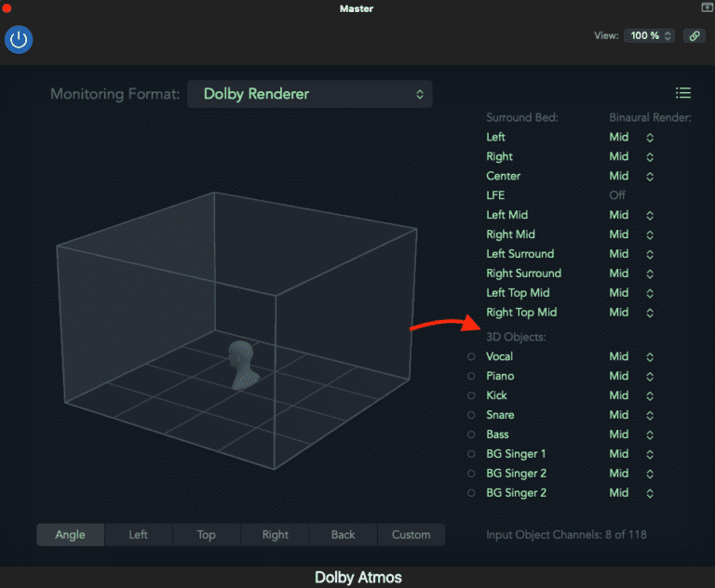Viewport: 715px width, 588px height.
Task: Select the Top view tab
Action: point(206,535)
